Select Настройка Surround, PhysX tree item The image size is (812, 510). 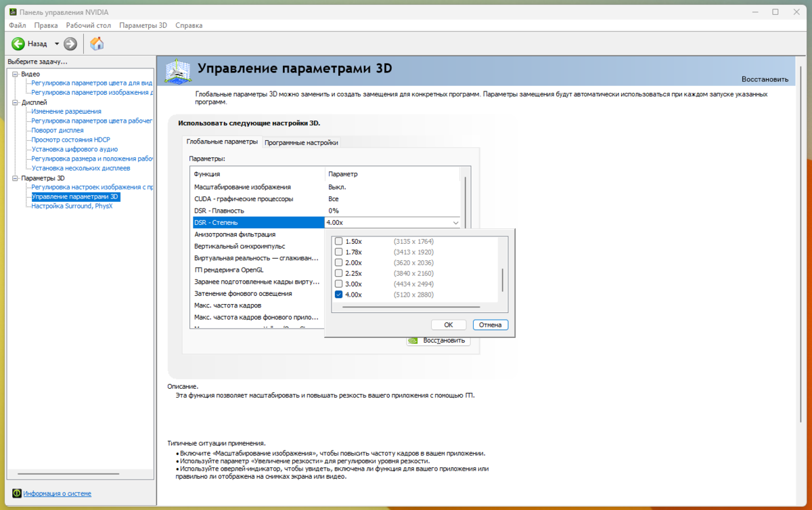click(x=72, y=206)
